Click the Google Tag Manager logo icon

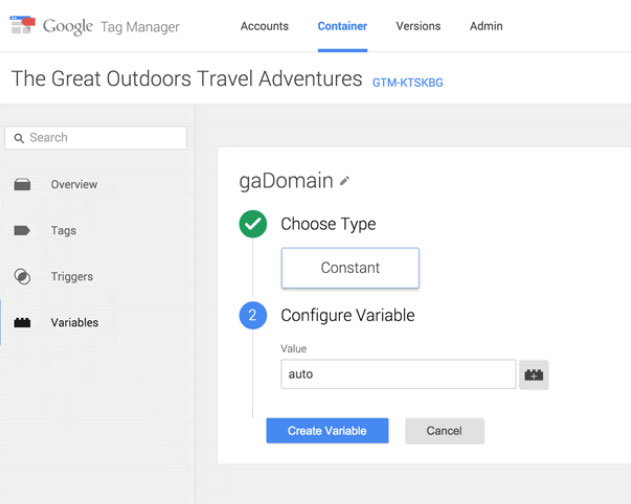(x=23, y=25)
